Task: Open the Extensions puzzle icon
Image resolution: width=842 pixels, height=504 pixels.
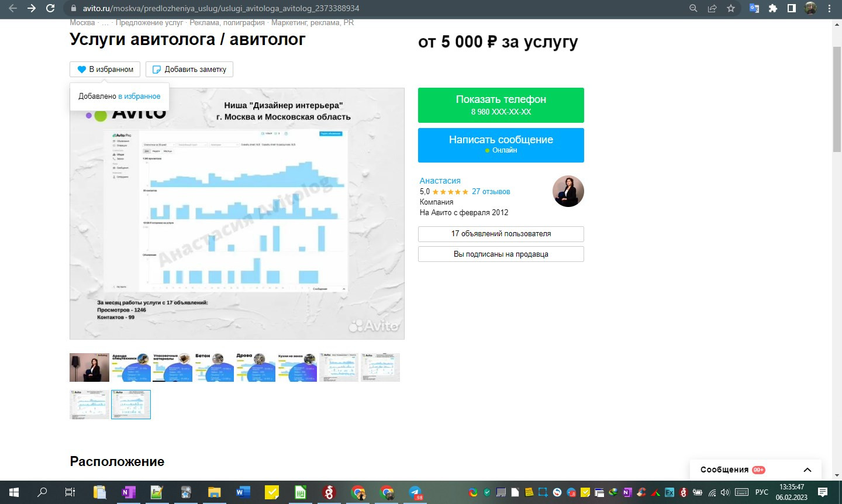Action: (773, 8)
